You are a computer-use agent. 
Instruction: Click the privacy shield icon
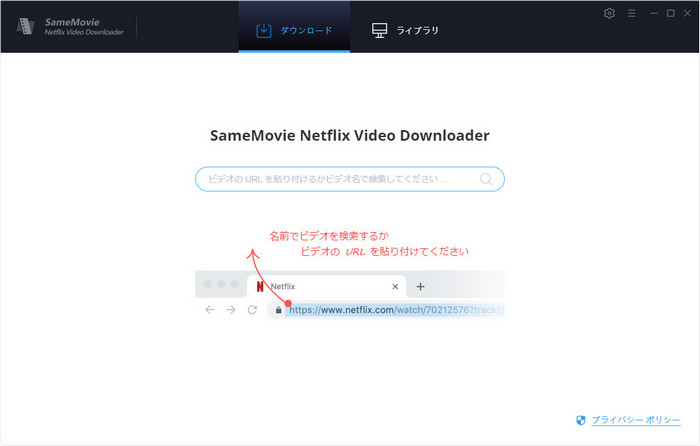(580, 420)
